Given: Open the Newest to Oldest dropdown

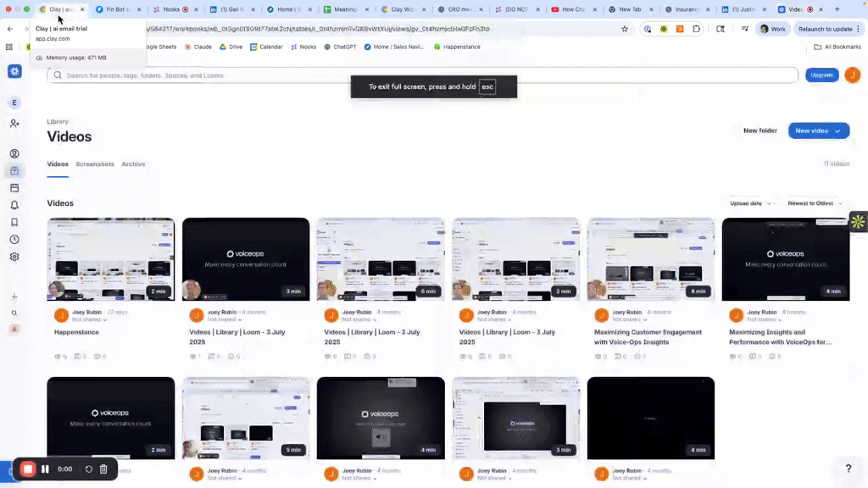Looking at the screenshot, I should (x=815, y=203).
